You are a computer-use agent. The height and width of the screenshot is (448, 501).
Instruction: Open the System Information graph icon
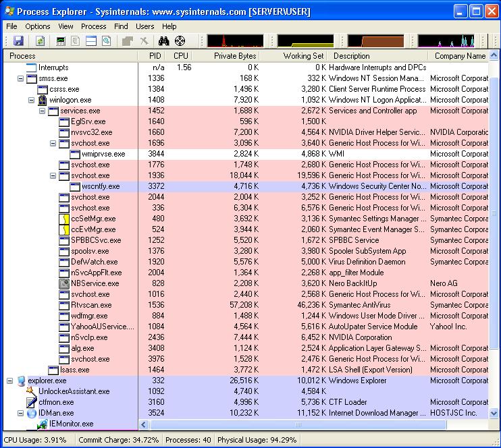[x=61, y=41]
